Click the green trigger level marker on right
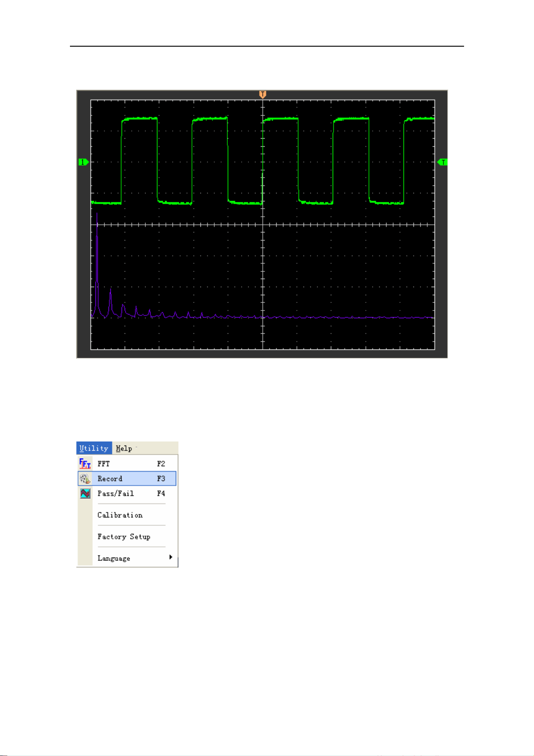The image size is (534, 756). point(443,162)
